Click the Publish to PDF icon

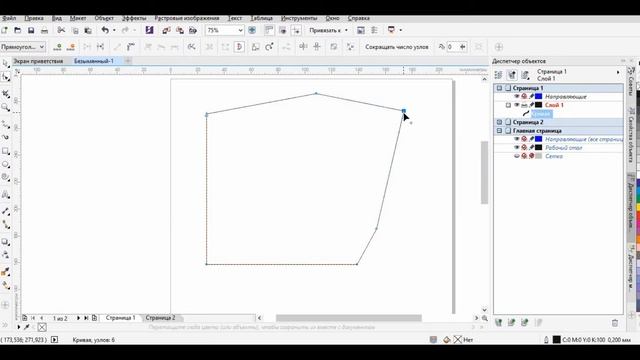click(193, 30)
